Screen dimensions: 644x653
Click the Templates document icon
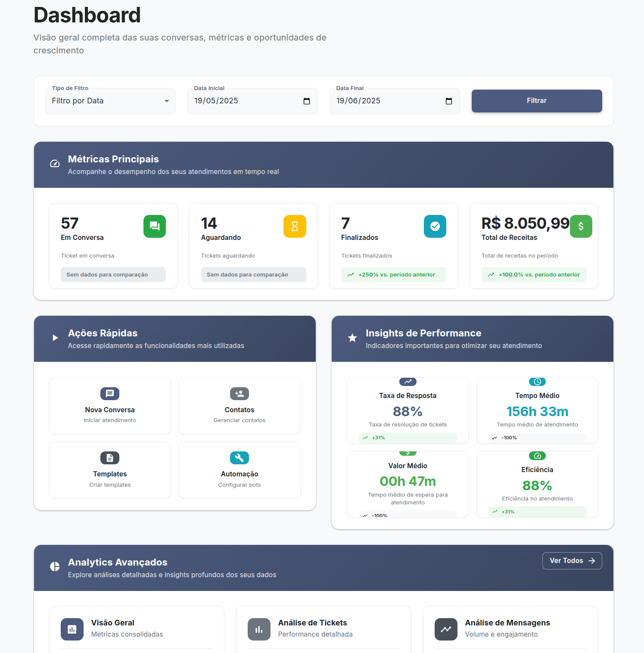pyautogui.click(x=110, y=457)
